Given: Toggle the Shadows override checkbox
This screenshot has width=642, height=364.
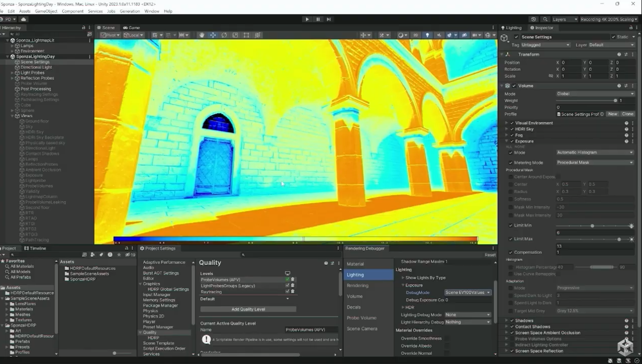Looking at the screenshot, I should point(512,321).
